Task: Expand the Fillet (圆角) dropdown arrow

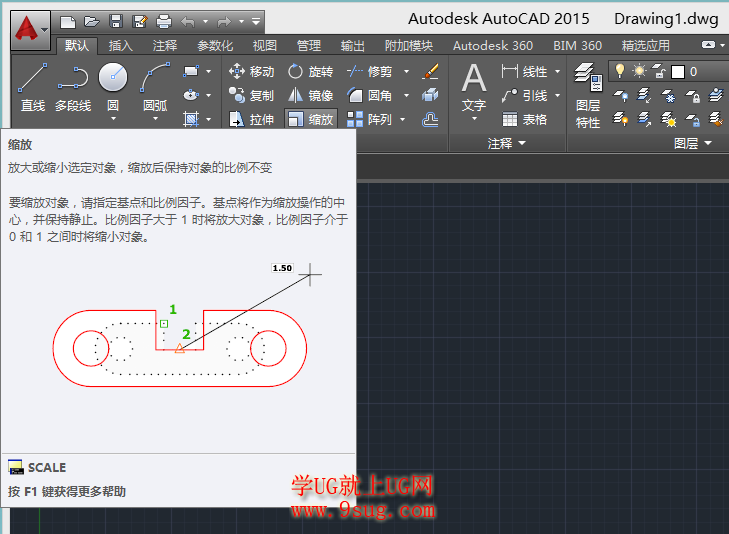Action: click(x=406, y=95)
